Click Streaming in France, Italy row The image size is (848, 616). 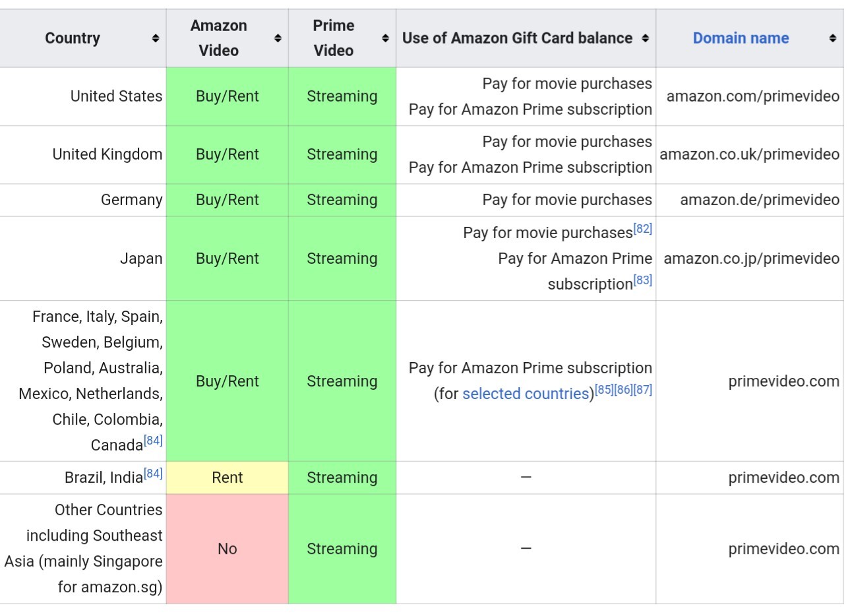342,381
